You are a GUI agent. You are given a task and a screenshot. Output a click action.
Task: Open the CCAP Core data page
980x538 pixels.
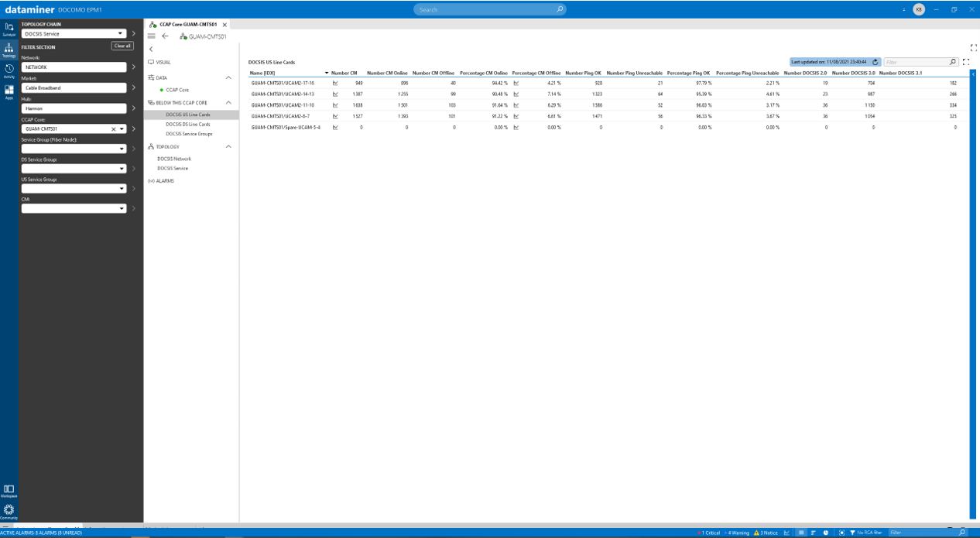point(177,90)
